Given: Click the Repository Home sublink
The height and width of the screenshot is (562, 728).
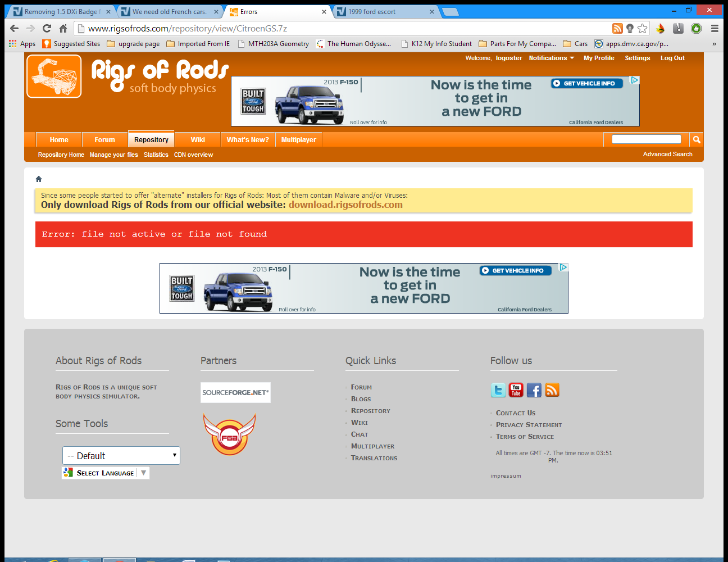Looking at the screenshot, I should tap(61, 155).
